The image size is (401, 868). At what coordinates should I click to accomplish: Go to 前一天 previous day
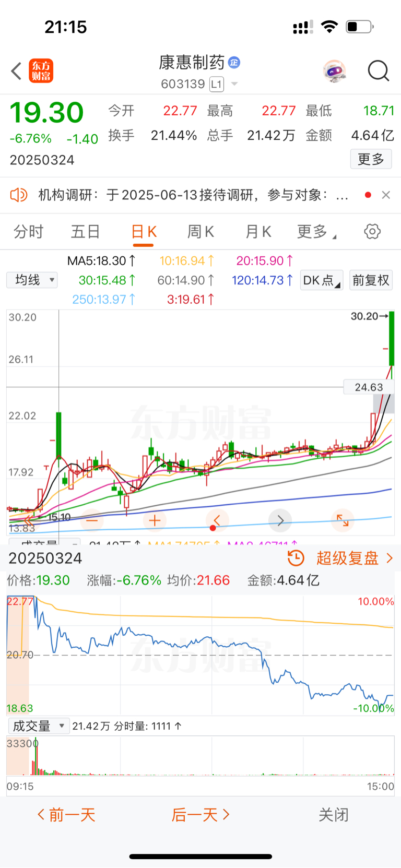[66, 815]
